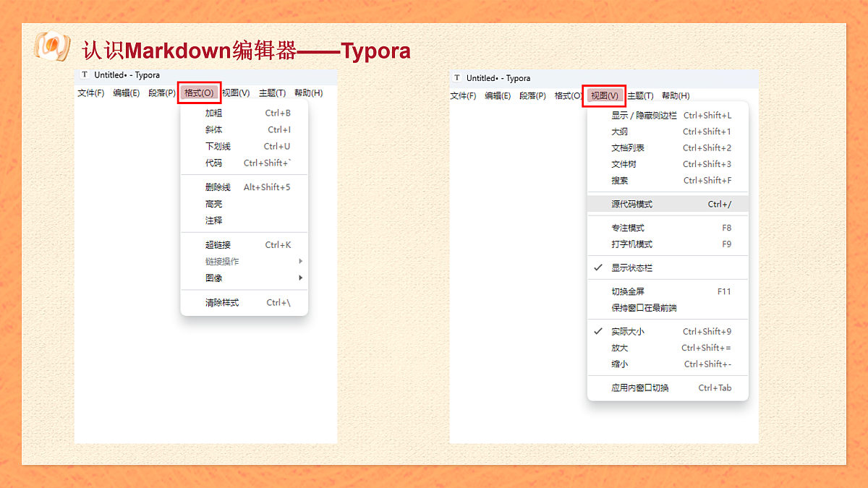This screenshot has height=488, width=868.
Task: Choose 加粗 from the Format menu
Action: [x=244, y=113]
